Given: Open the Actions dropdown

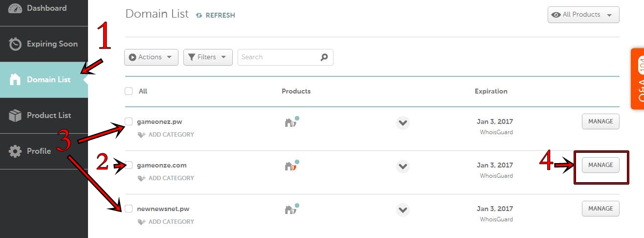Looking at the screenshot, I should 151,57.
